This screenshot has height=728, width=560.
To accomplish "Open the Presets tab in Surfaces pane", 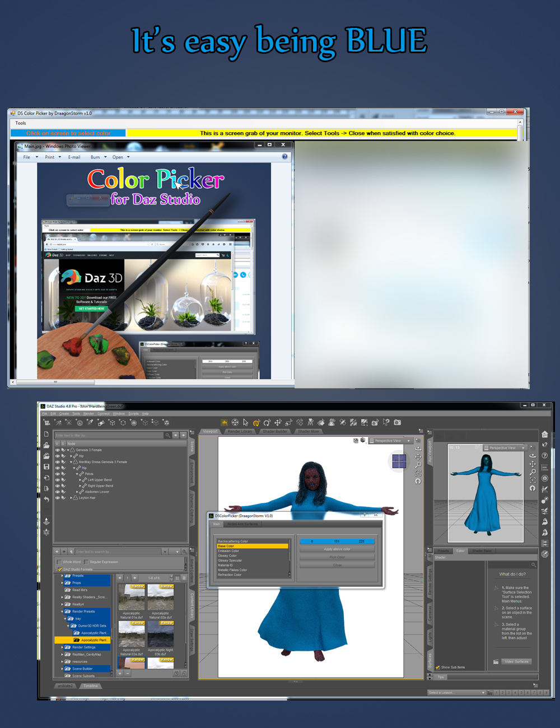I will [443, 550].
